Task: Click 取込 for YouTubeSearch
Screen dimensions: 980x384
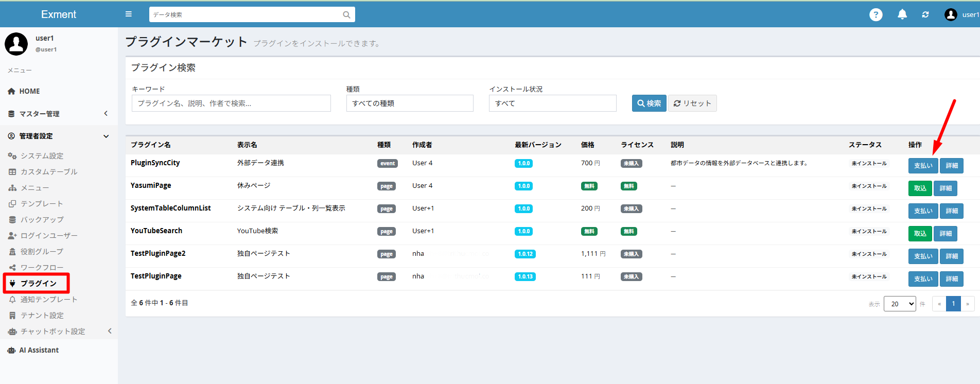Action: click(920, 234)
